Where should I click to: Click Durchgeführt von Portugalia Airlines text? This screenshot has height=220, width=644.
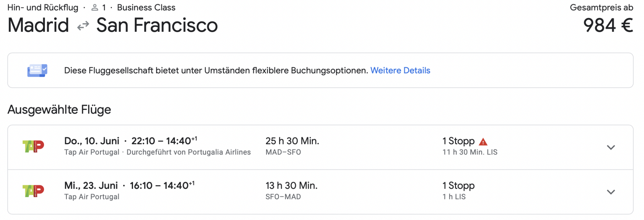[189, 152]
